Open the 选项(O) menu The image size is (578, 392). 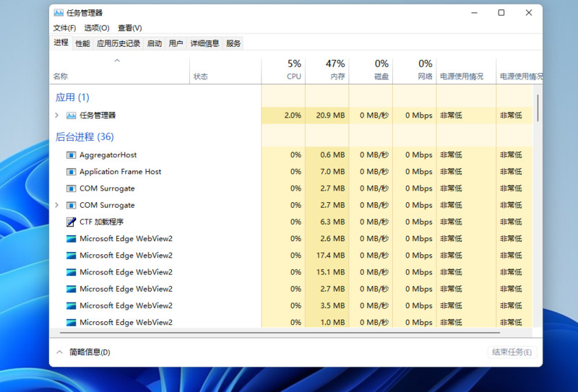point(97,28)
